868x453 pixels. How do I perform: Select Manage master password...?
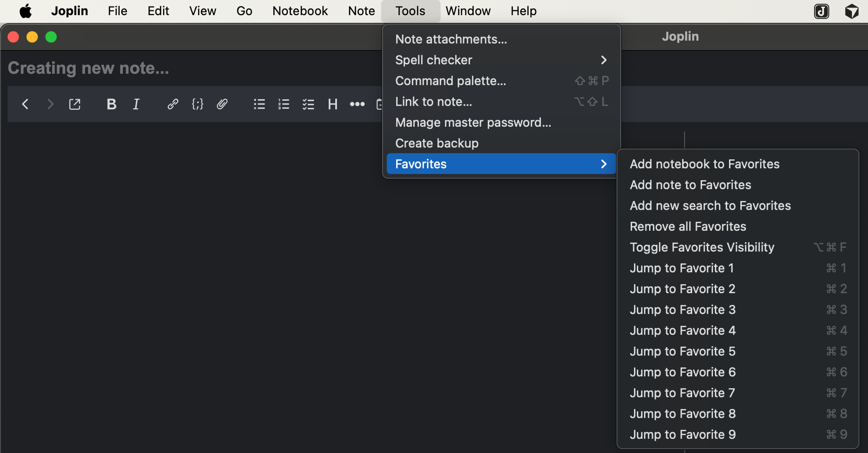point(501,122)
